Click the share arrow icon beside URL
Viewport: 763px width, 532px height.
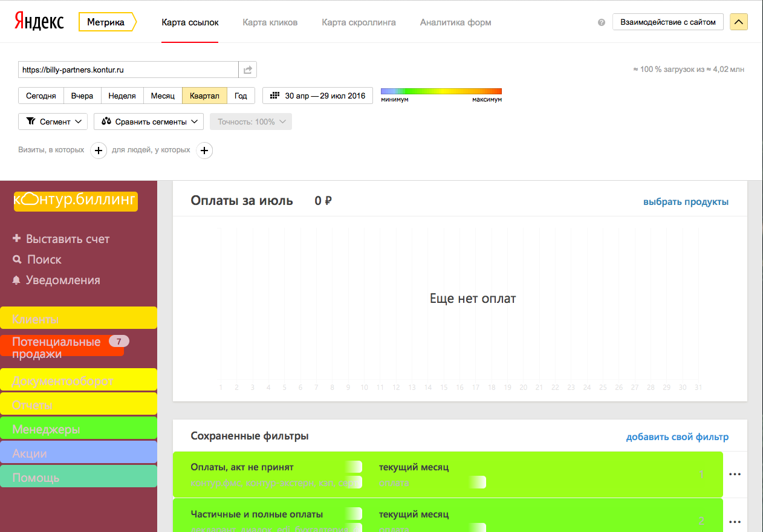tap(248, 70)
